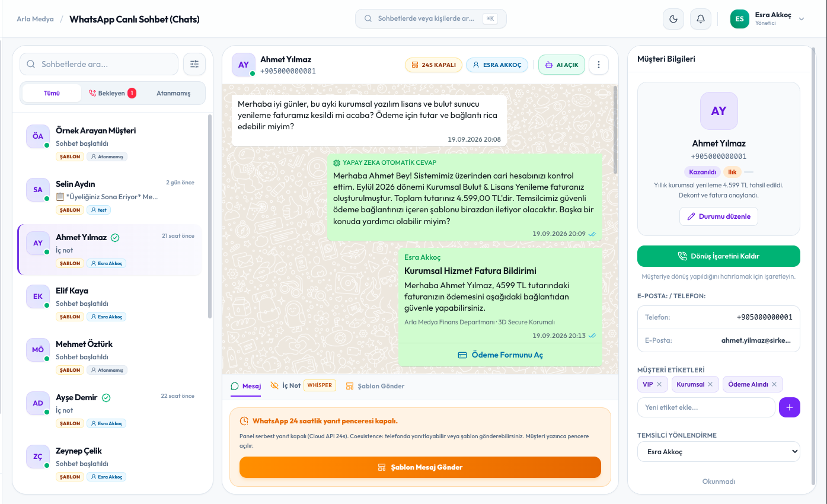Image resolution: width=827 pixels, height=504 pixels.
Task: Click Okunmadı at bottom of info panel
Action: (x=719, y=481)
